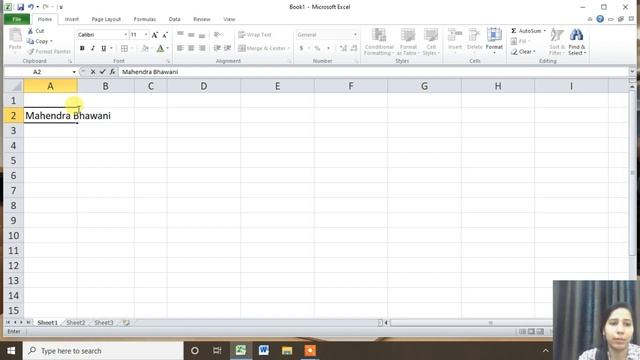Switch to the Insert ribbon tab
The height and width of the screenshot is (360, 640).
[x=71, y=19]
